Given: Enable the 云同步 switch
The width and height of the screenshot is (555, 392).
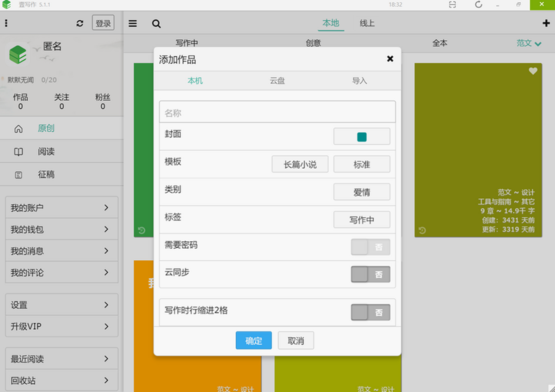Looking at the screenshot, I should click(370, 275).
